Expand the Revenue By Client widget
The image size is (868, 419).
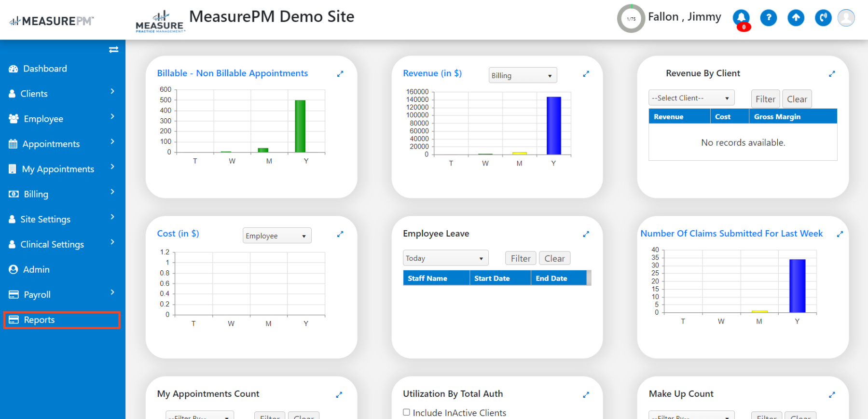click(832, 74)
